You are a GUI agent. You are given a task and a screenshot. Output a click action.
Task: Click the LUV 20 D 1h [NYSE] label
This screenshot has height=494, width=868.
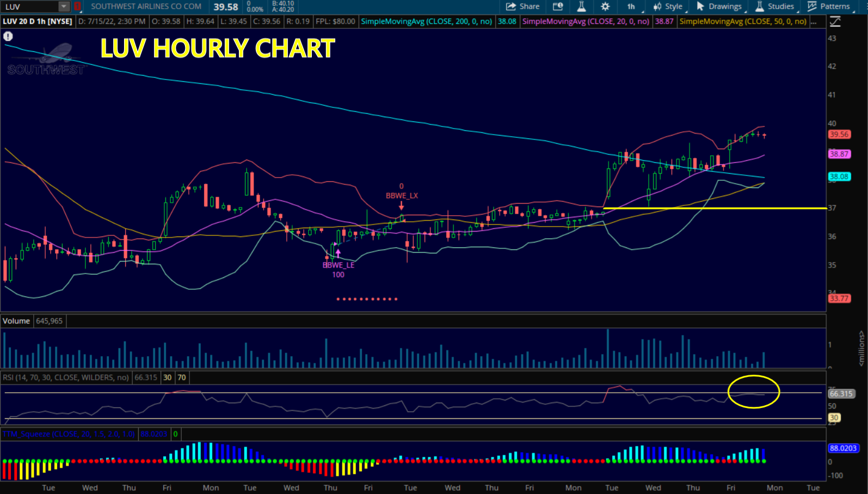click(38, 21)
